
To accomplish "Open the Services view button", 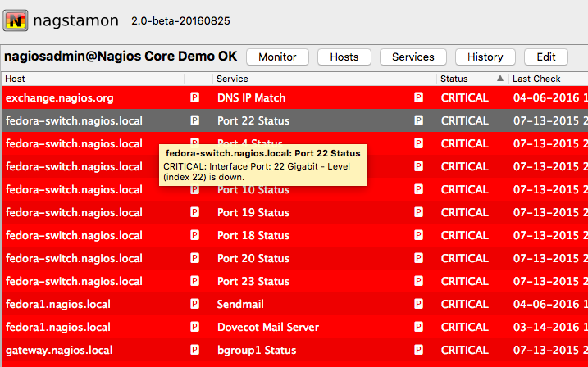I will coord(413,57).
